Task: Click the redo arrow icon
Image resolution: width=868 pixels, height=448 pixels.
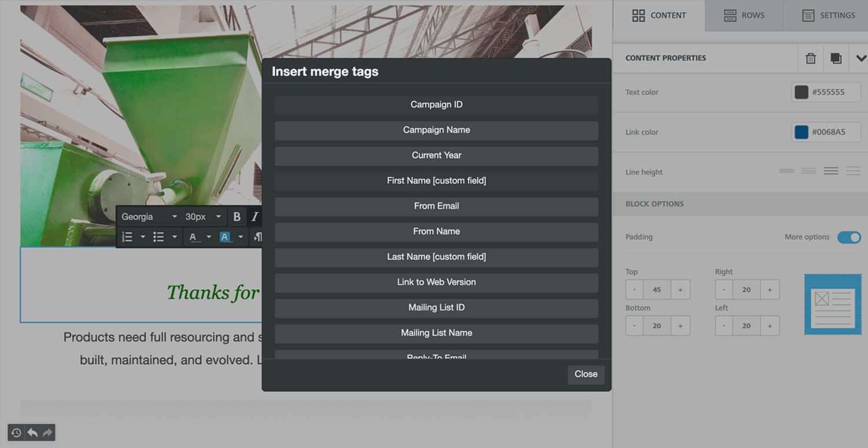Action: tap(47, 432)
